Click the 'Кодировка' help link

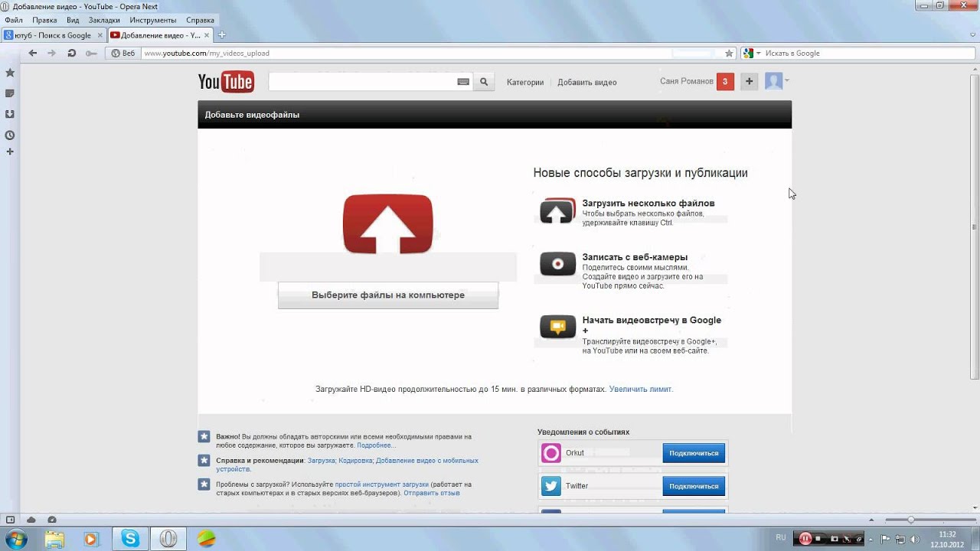coord(355,461)
